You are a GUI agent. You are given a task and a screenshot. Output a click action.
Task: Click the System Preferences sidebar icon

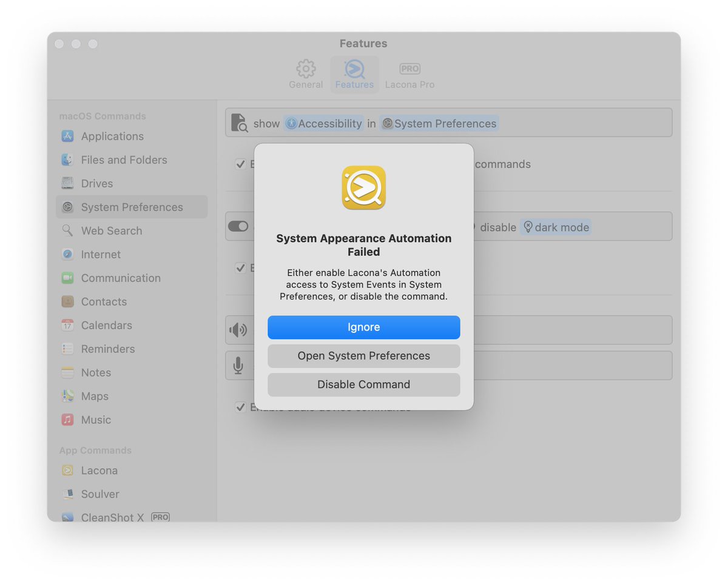pos(67,207)
